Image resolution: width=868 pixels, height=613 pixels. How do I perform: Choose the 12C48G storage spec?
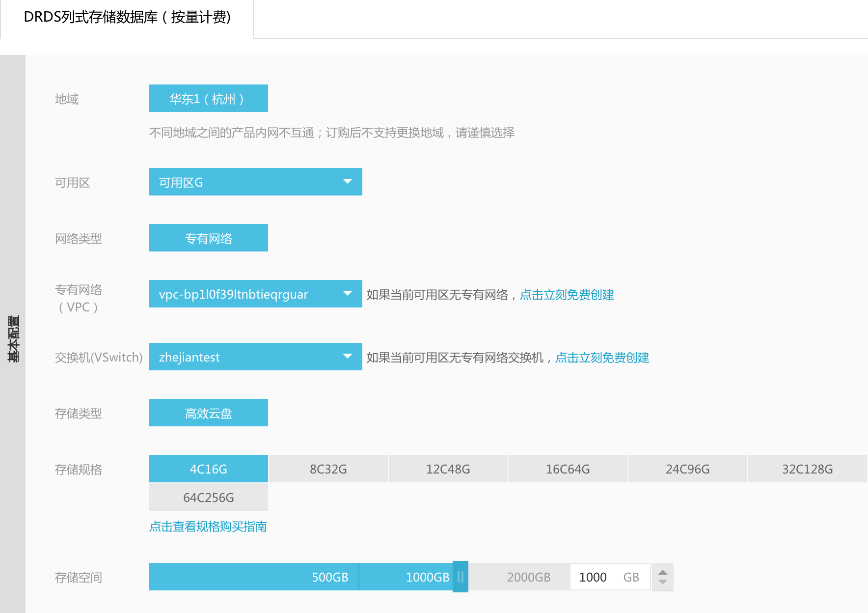pos(448,469)
